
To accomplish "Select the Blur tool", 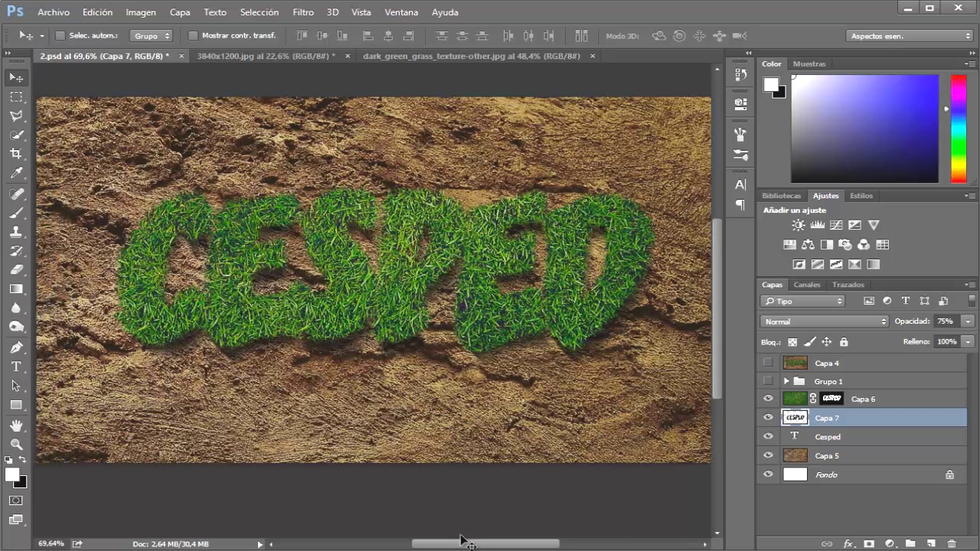I will [16, 308].
